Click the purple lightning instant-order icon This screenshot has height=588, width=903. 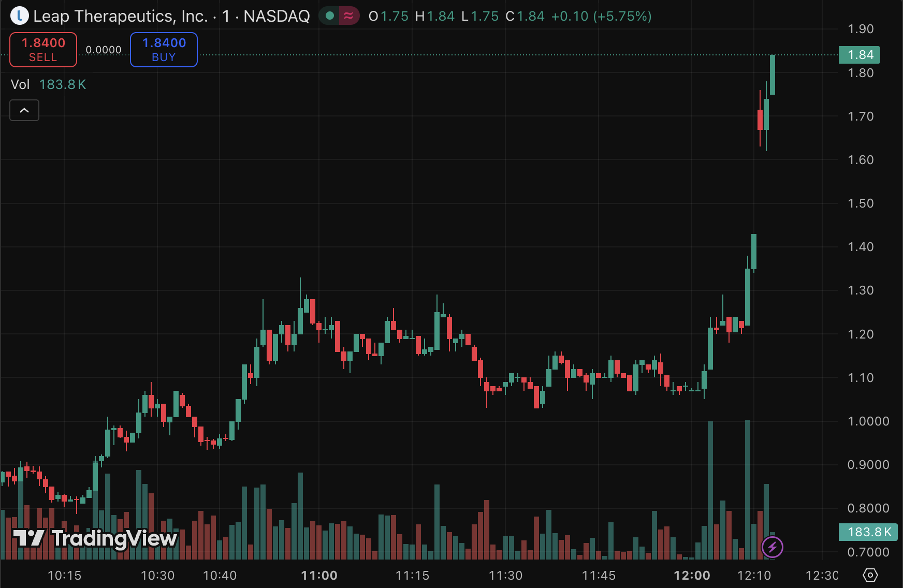[x=773, y=547]
